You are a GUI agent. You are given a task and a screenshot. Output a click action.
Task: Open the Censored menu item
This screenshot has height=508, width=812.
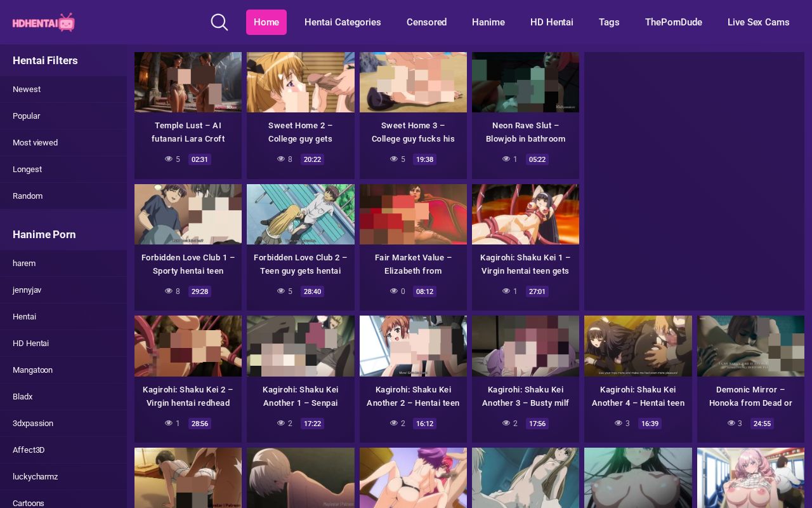coord(427,22)
